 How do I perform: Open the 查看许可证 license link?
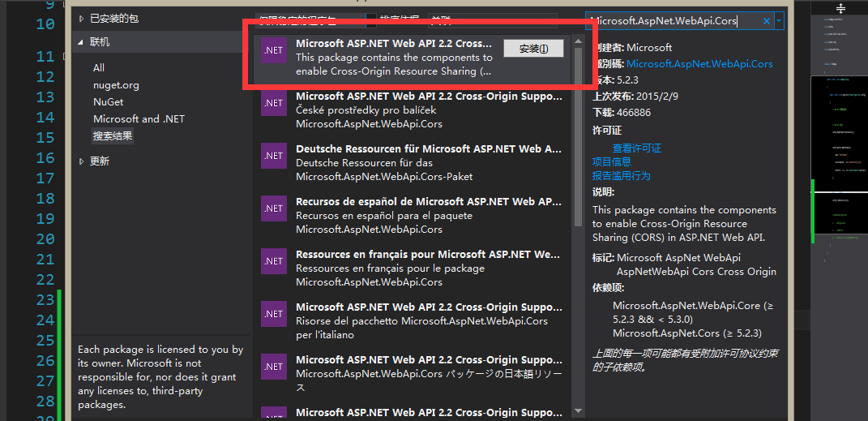(636, 148)
